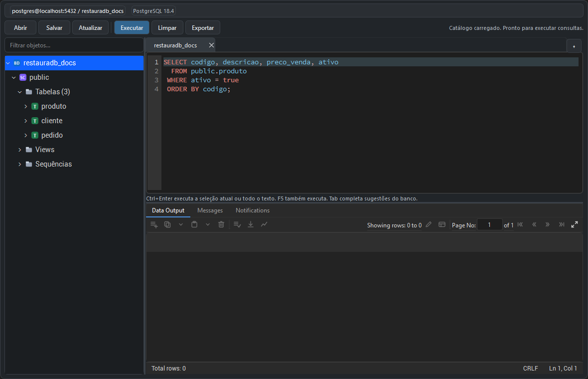Click the Tabelas folder icon
Image resolution: width=588 pixels, height=379 pixels.
(x=29, y=92)
